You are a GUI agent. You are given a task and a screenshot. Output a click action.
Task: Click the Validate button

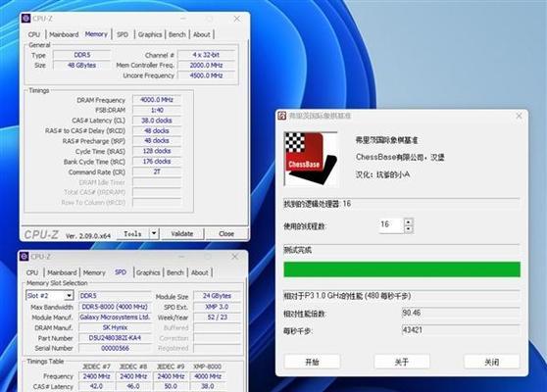[x=182, y=233]
